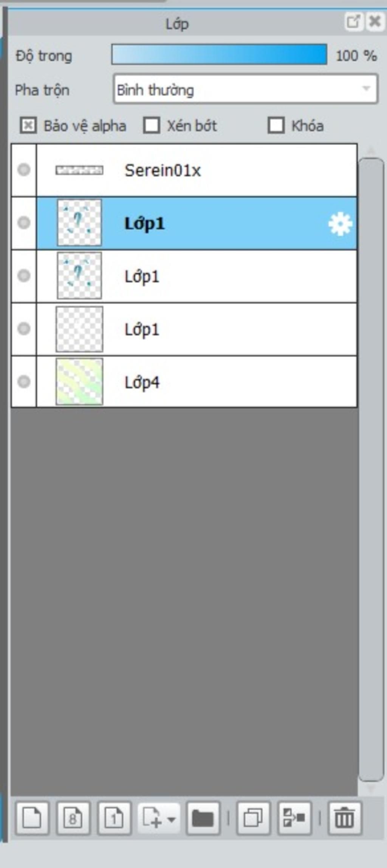Expand the add special layer dropdown arrow
The image size is (387, 868).
(171, 819)
